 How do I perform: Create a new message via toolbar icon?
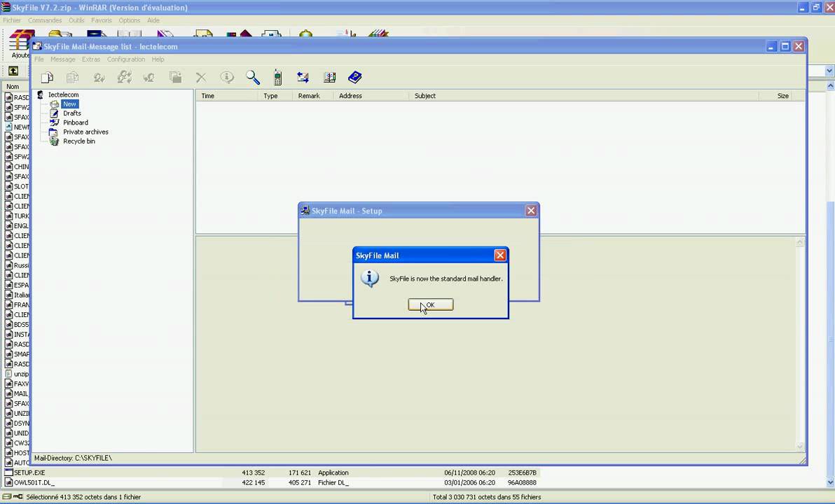click(48, 78)
